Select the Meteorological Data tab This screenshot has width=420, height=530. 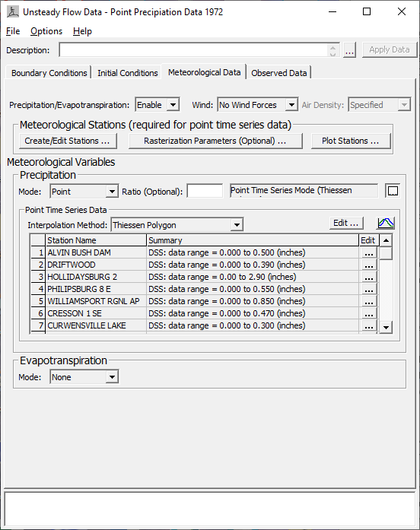204,72
